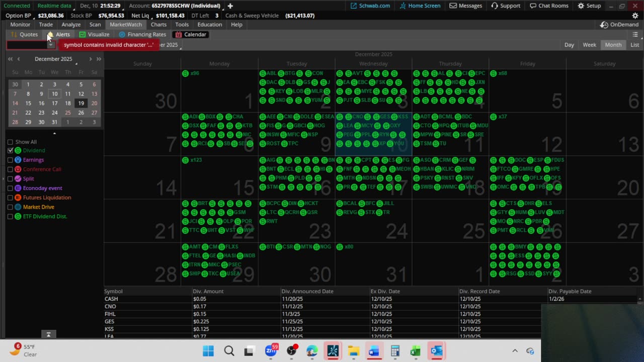
Task: Open the symbol field dropdown arrow
Action: click(x=50, y=45)
